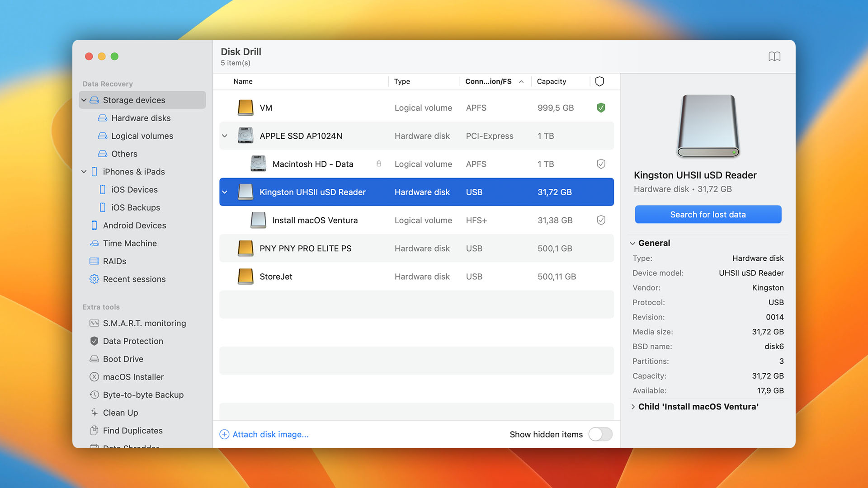The image size is (868, 488).
Task: Click the Byte-to-byte Backup icon
Action: (x=94, y=394)
